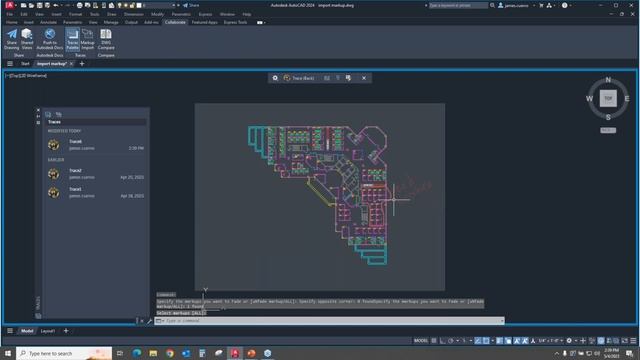This screenshot has width=640, height=360.
Task: Open the Markup Import tool
Action: (x=87, y=40)
